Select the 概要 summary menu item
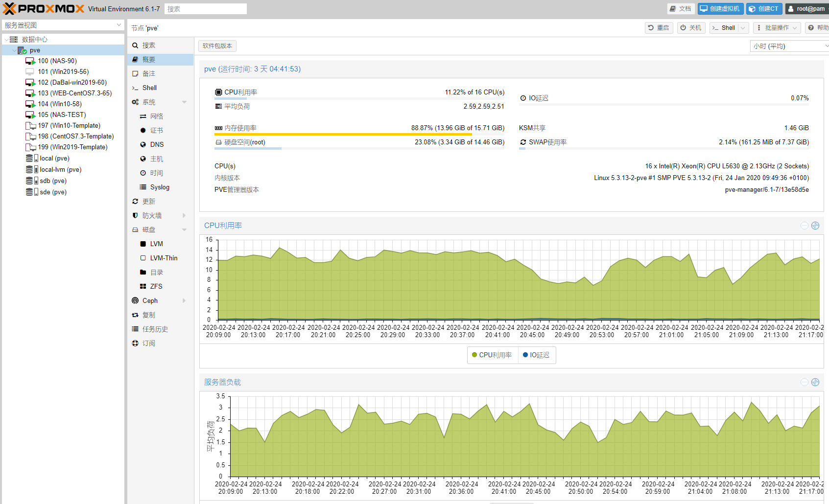This screenshot has width=829, height=504. (x=161, y=60)
